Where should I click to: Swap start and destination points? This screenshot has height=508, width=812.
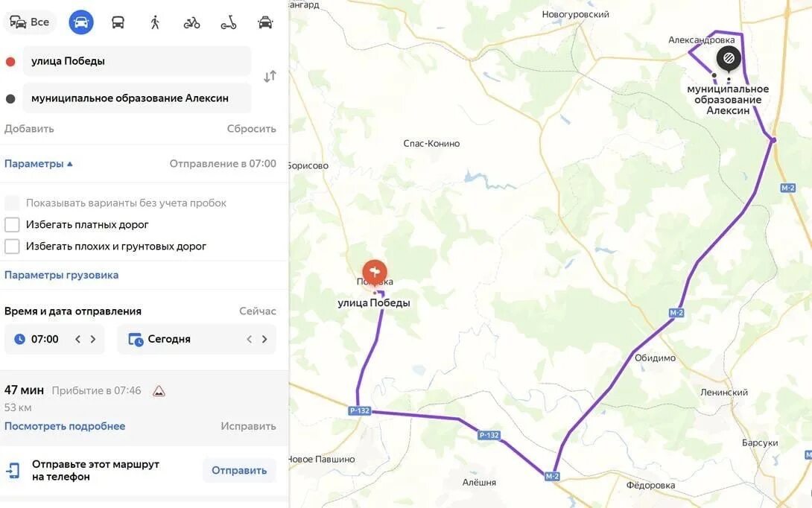[x=270, y=77]
